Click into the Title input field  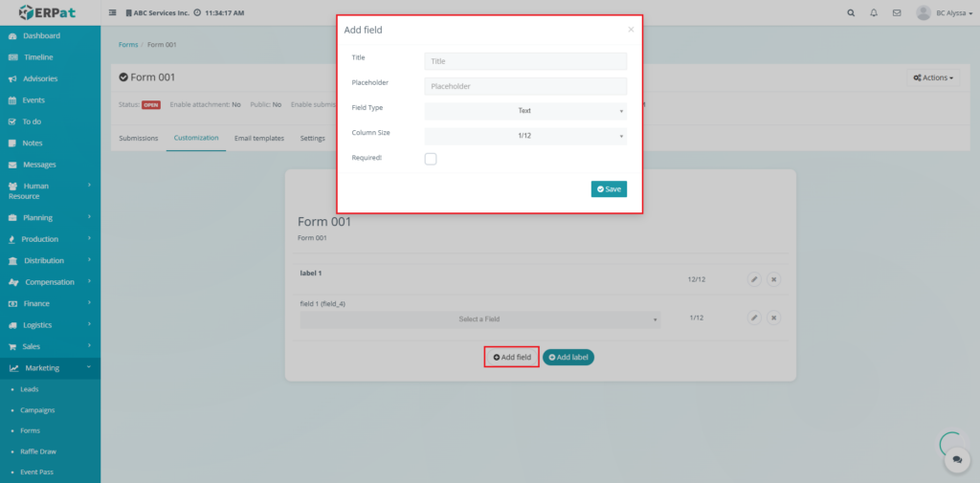524,61
